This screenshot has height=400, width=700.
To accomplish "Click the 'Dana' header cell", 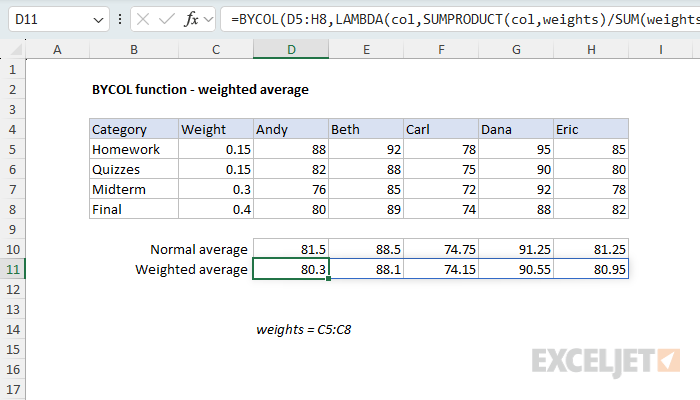I will pos(516,129).
